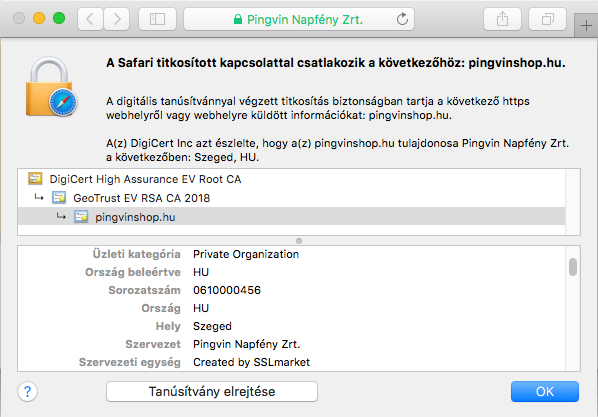This screenshot has height=417, width=598.
Task: Toggle the Safari sidebar button
Action: tap(157, 19)
